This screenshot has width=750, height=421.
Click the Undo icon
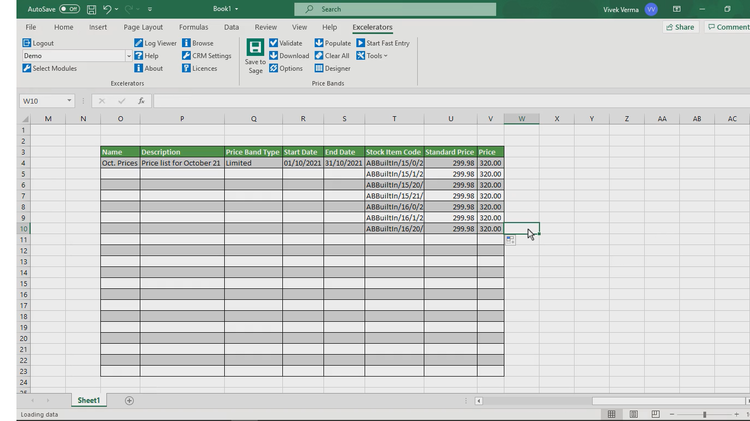click(107, 9)
